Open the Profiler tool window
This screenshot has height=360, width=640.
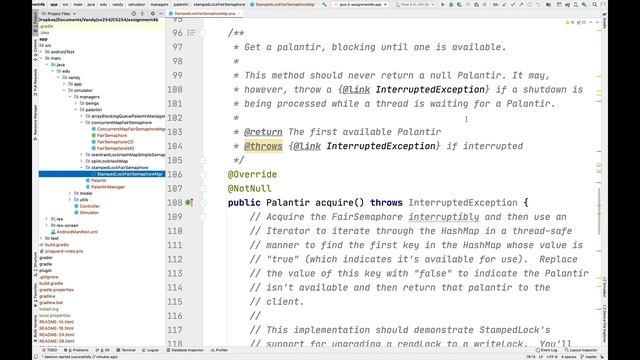tap(219, 350)
